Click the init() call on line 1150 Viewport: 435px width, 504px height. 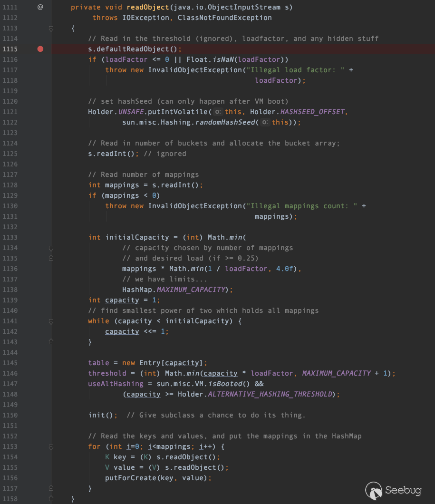(x=101, y=415)
